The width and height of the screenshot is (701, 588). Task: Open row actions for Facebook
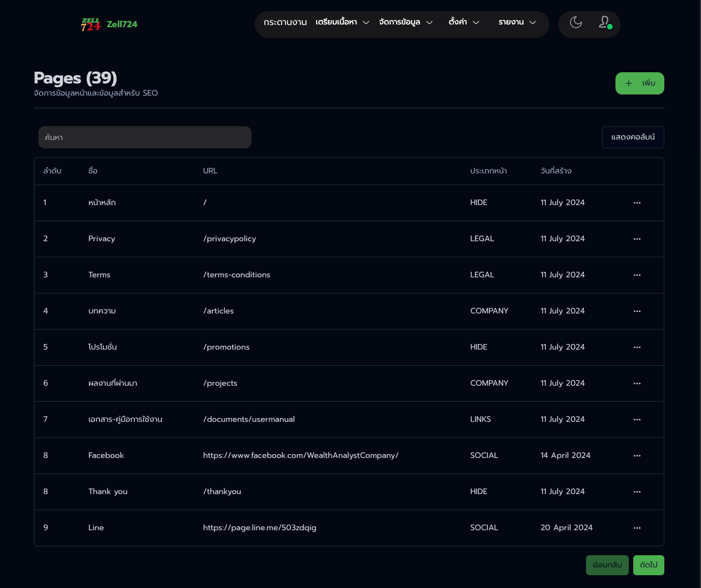pos(637,456)
